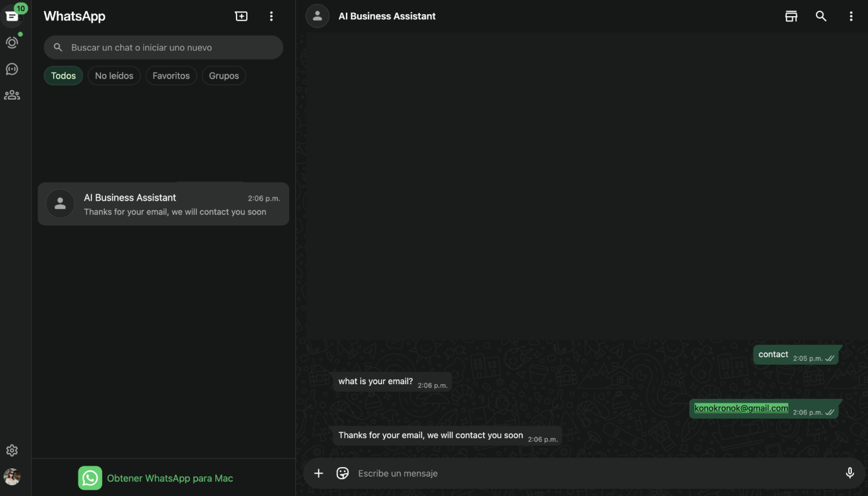Open the Channels icon in sidebar
Screen dimensions: 868x496
click(x=12, y=69)
